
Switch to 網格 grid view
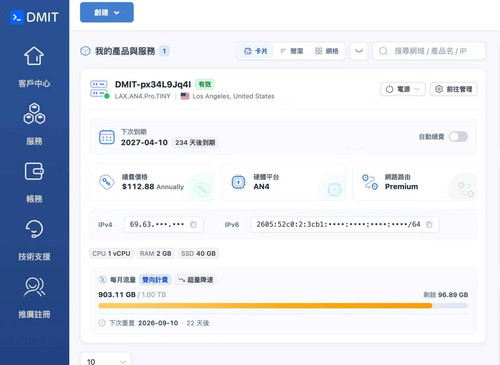[x=327, y=51]
